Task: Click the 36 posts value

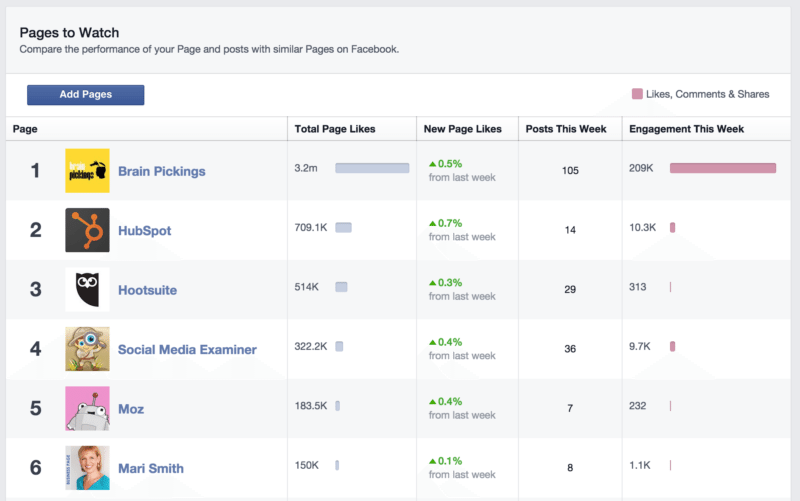Action: click(x=570, y=349)
